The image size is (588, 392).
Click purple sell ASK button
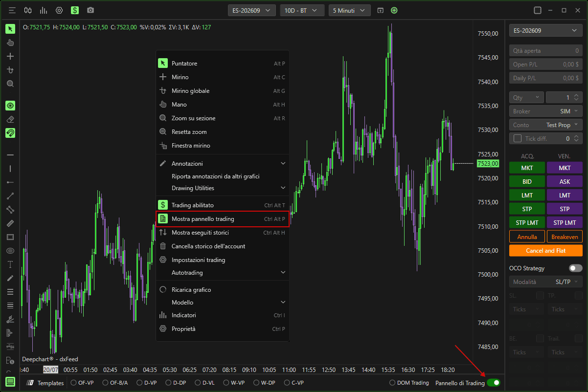coord(565,181)
